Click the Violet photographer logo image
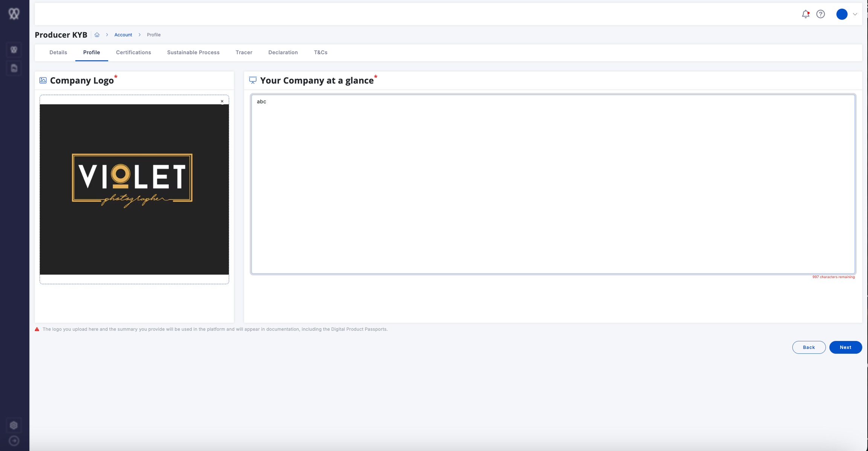 point(134,189)
